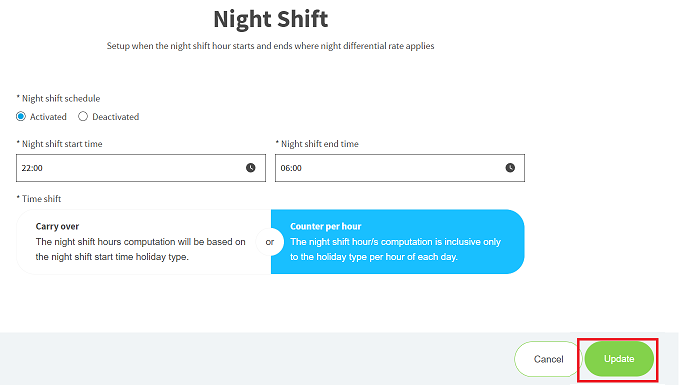The height and width of the screenshot is (385, 682).
Task: Click the green Update button
Action: tap(619, 359)
